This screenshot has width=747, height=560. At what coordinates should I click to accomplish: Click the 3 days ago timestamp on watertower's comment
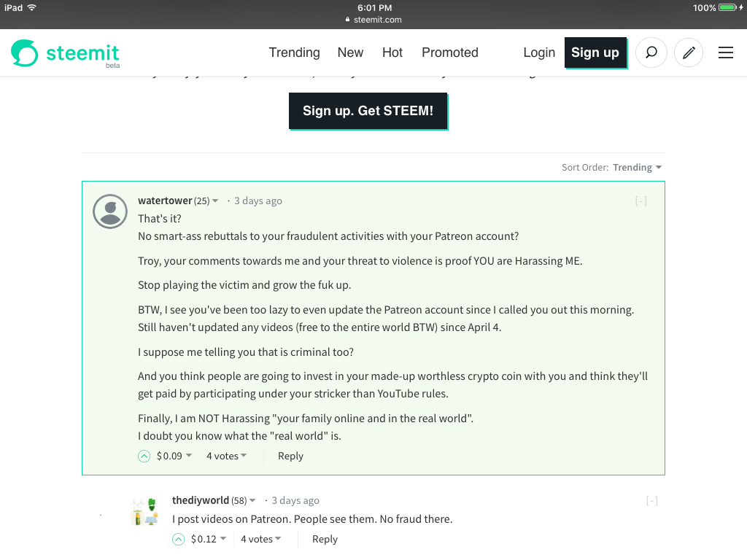coord(258,201)
